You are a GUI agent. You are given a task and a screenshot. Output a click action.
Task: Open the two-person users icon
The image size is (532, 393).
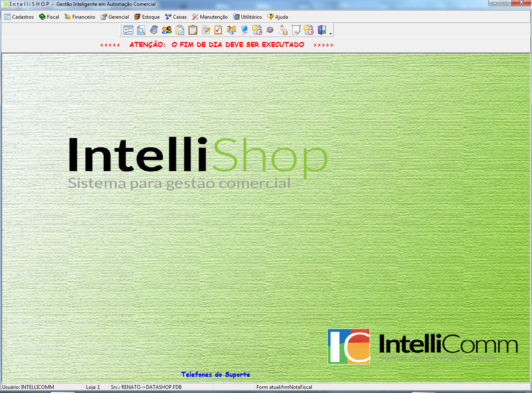tap(167, 30)
